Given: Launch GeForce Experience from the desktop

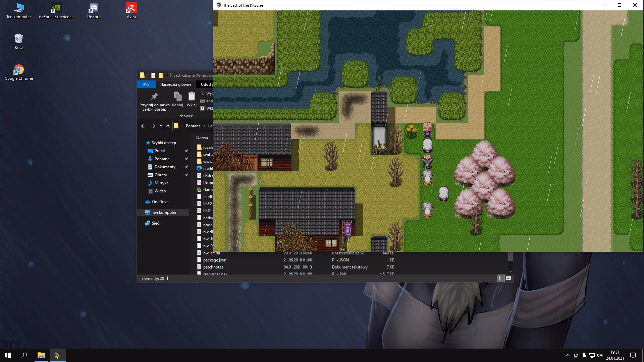Looking at the screenshot, I should (56, 11).
